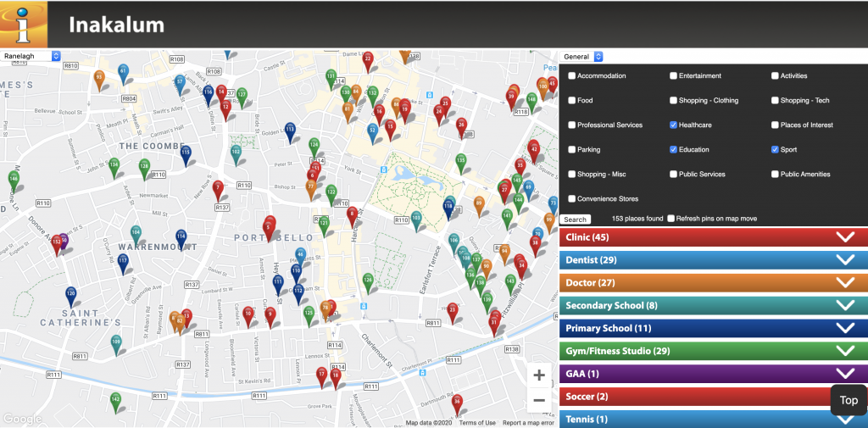Image resolution: width=868 pixels, height=428 pixels.
Task: Select green map pin 126
Action: 368,283
